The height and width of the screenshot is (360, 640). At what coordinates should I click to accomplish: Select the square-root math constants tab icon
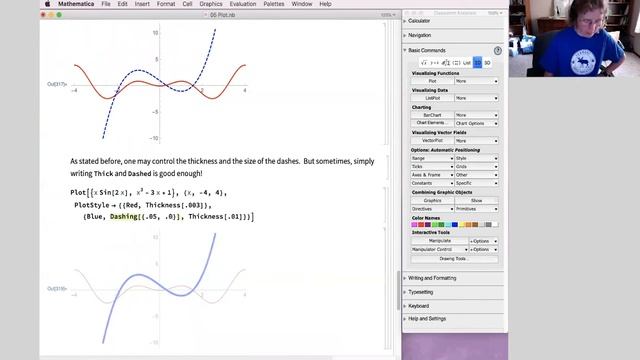(424, 62)
